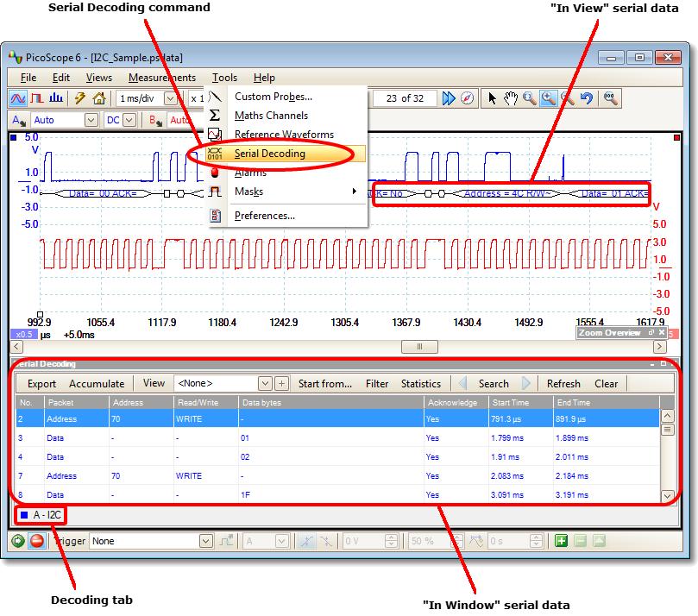This screenshot has height=616, width=698.
Task: Switch to the A - I2C decoding tab
Action: 41,515
